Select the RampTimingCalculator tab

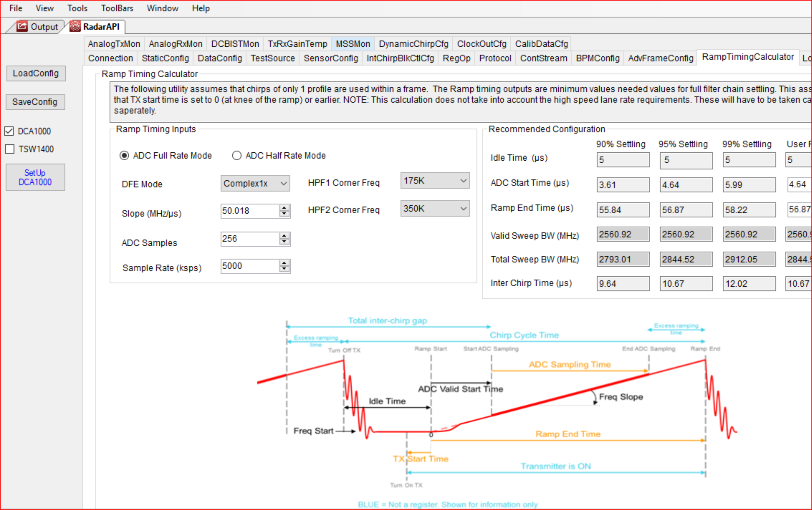click(748, 57)
